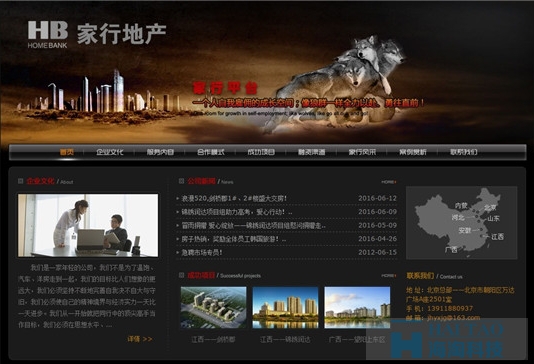
Task: Open the 急聘市场专员 news link
Action: click(x=202, y=253)
